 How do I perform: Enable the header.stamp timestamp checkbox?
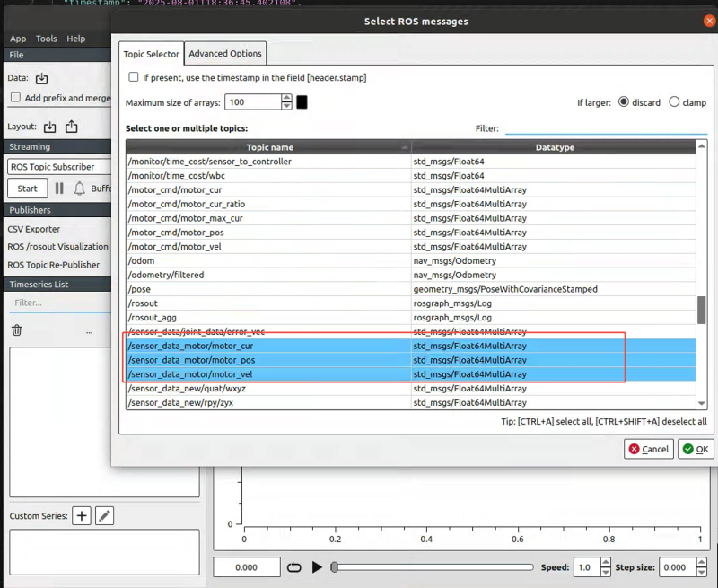[x=134, y=78]
